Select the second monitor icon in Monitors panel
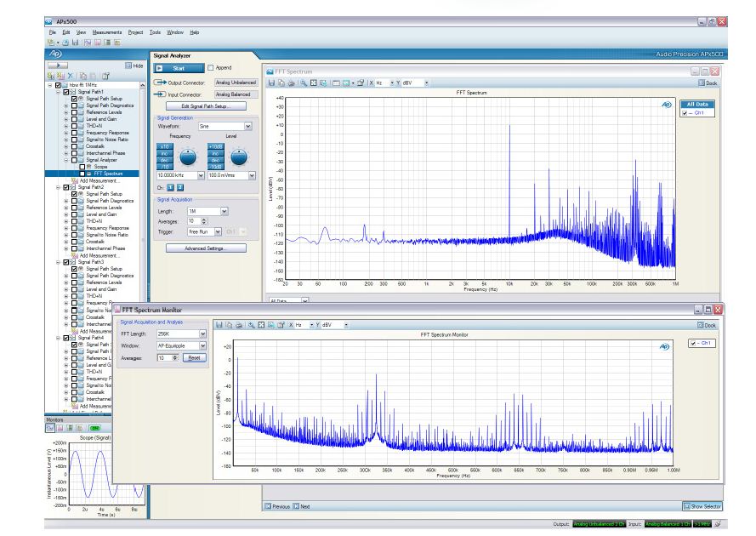756x536 pixels. (x=60, y=428)
